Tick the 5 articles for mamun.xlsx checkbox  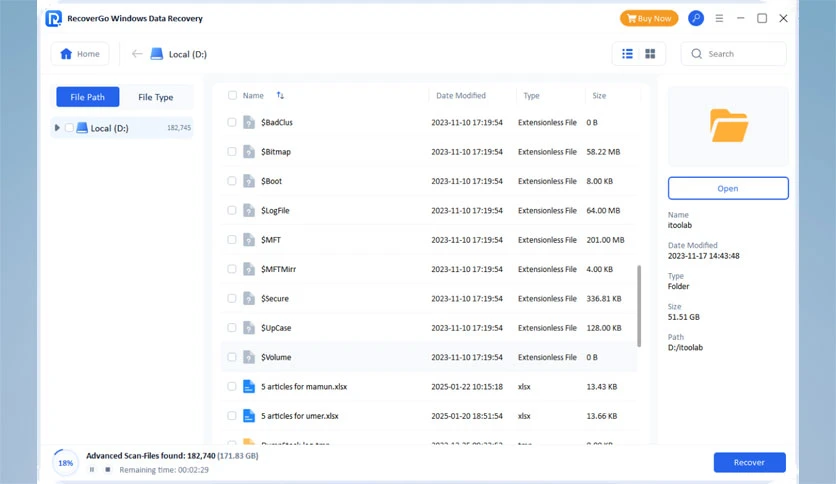tap(232, 386)
